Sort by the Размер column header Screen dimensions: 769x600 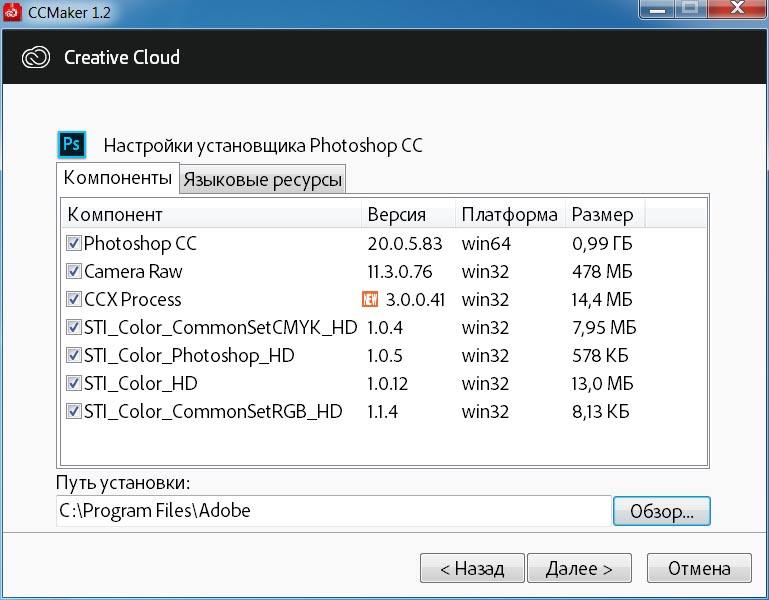(x=605, y=214)
